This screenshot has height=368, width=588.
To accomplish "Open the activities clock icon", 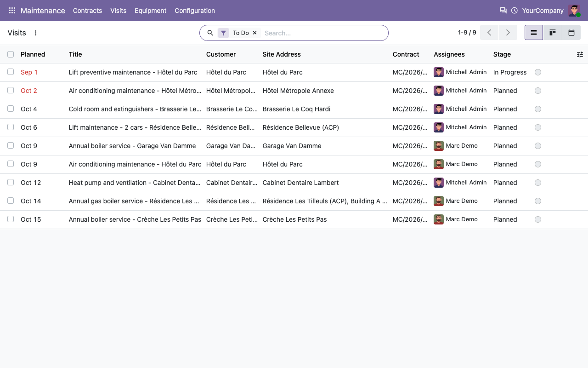I will (514, 11).
